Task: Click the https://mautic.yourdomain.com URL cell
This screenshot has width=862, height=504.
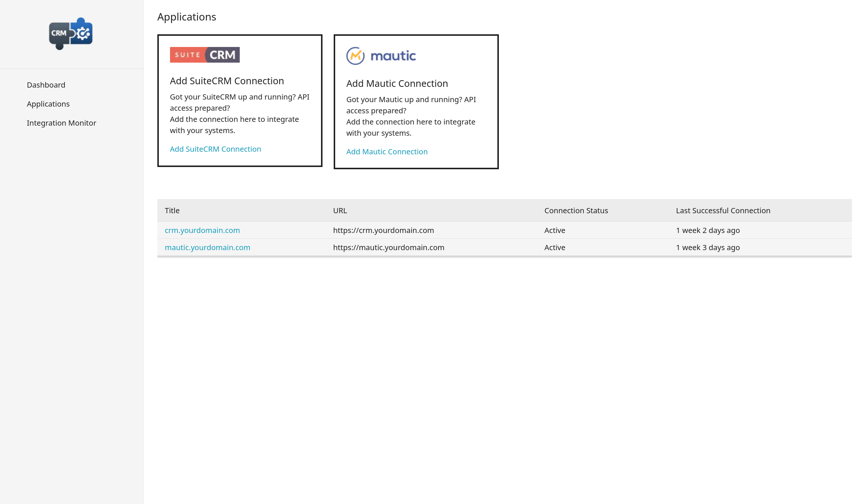Action: [388, 248]
